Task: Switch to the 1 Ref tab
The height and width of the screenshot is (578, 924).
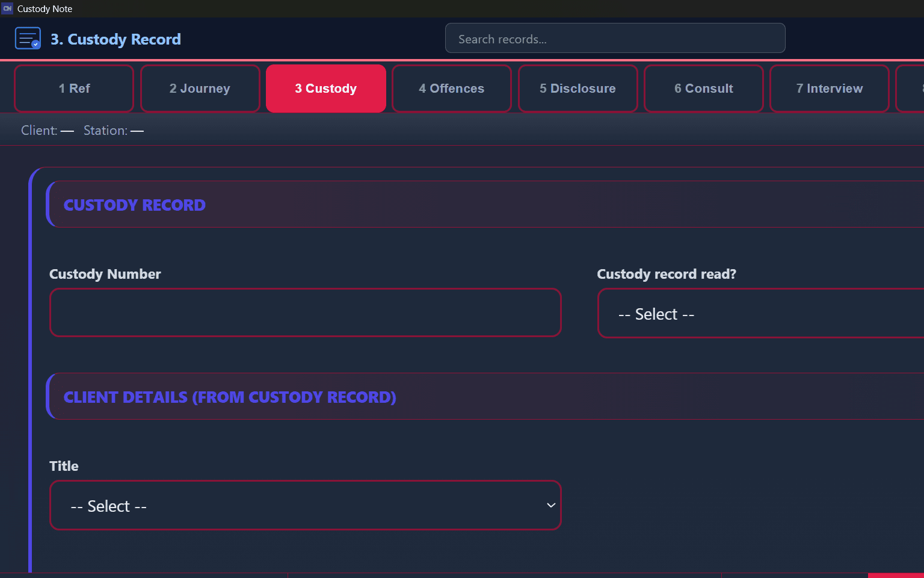Action: tap(74, 89)
